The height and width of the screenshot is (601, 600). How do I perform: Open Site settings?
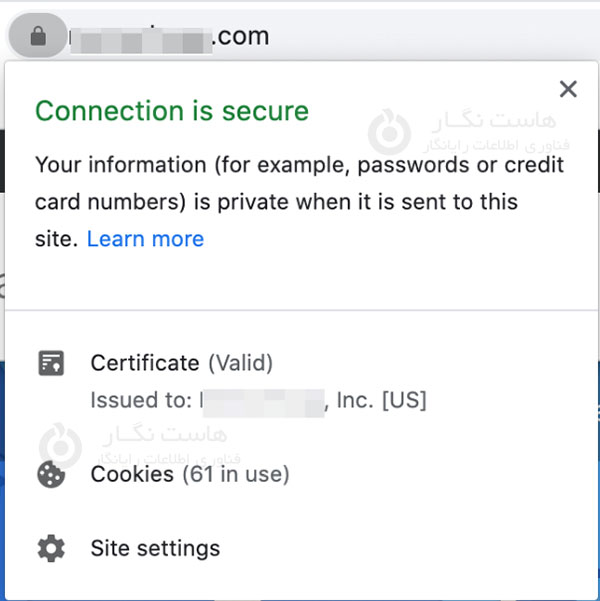click(x=155, y=549)
